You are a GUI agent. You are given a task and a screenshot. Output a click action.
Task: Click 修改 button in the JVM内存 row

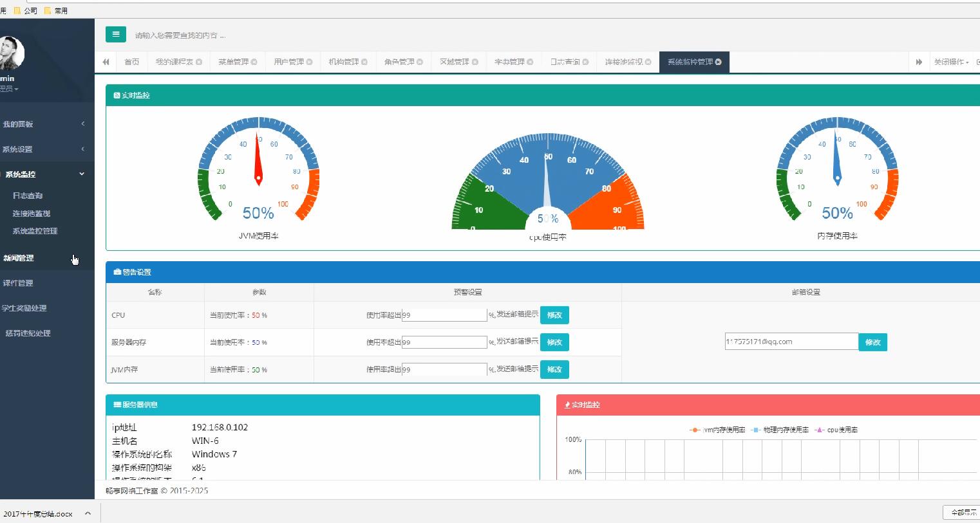pyautogui.click(x=554, y=369)
